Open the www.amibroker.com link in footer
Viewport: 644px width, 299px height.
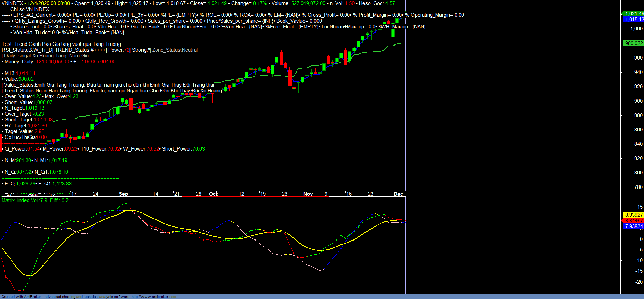point(154,297)
